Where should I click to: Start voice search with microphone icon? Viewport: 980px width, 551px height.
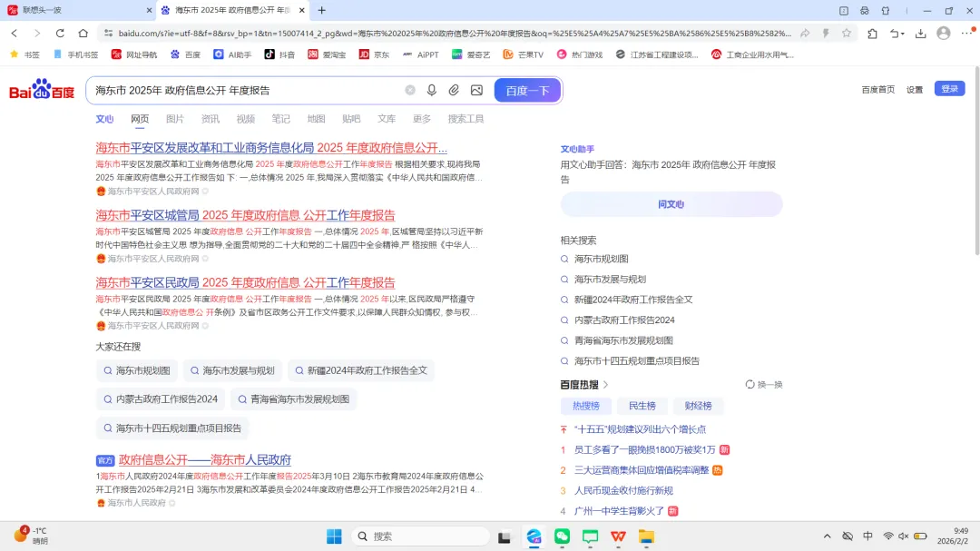click(432, 90)
